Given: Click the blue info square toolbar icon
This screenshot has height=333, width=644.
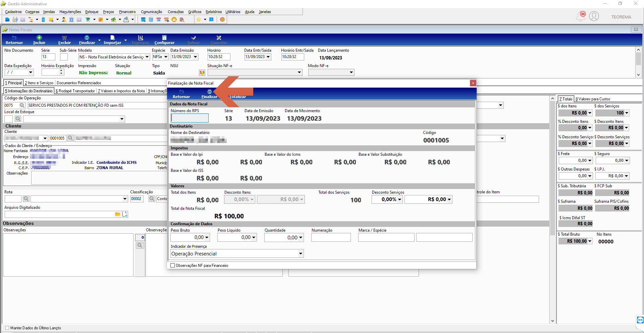Looking at the screenshot, I should 211,19.
